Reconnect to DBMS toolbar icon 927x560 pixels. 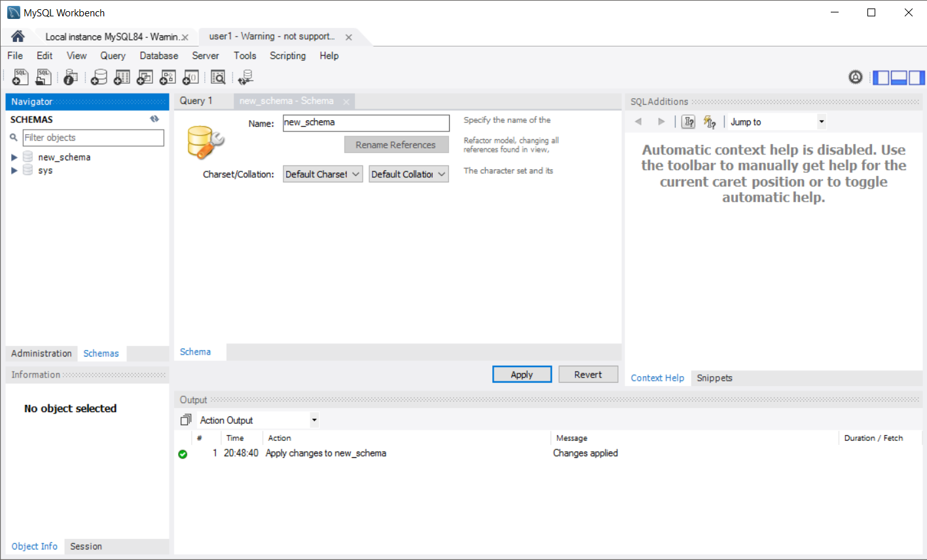point(245,77)
